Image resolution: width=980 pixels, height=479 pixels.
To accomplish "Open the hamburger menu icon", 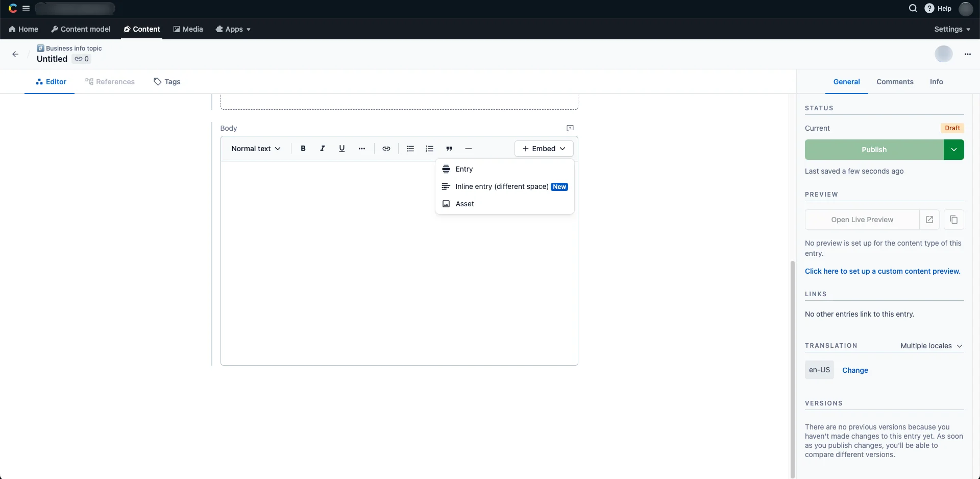I will click(x=26, y=8).
